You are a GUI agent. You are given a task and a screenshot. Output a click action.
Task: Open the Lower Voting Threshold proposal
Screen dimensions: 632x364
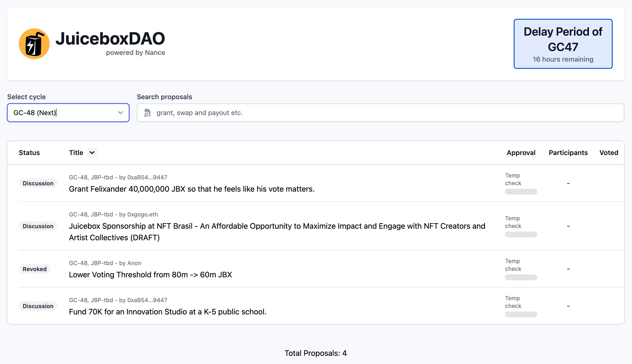(150, 274)
